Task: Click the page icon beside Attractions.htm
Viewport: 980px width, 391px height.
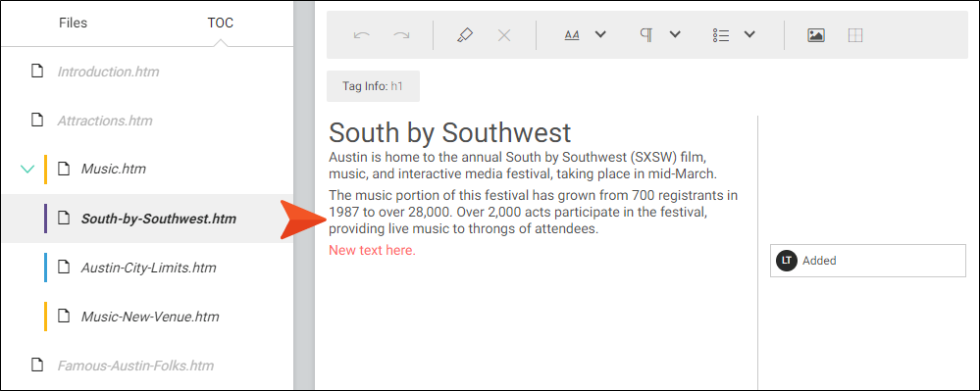Action: (x=37, y=120)
